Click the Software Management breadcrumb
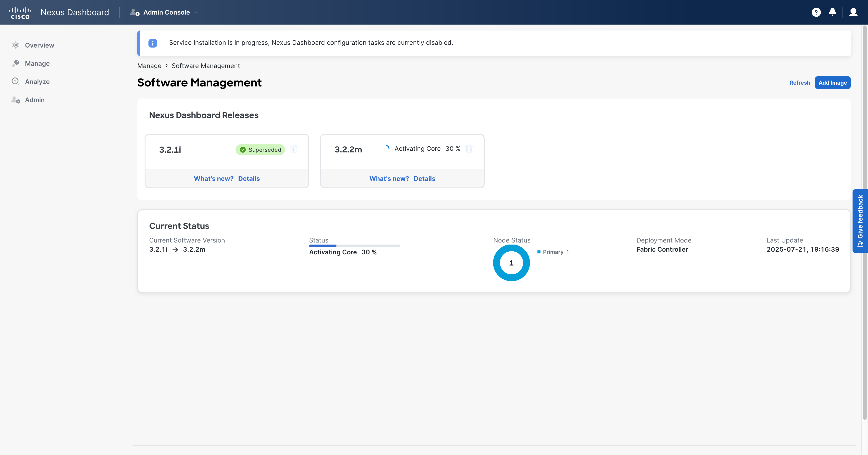The height and width of the screenshot is (455, 868). point(206,66)
